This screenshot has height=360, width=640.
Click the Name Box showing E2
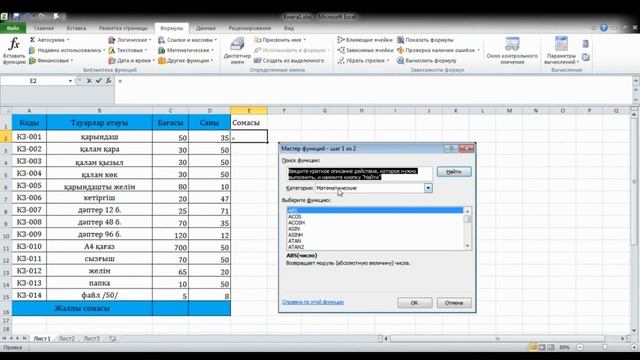point(33,81)
